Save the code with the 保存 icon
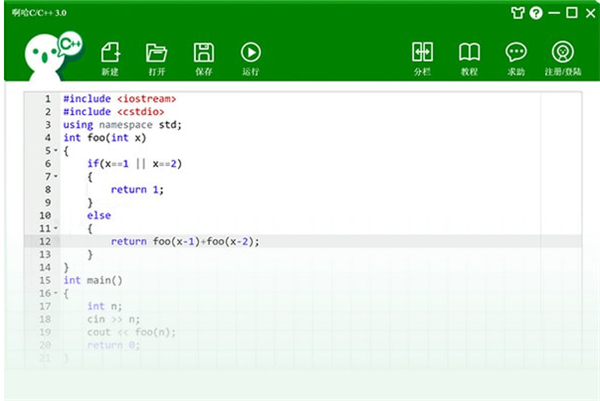 point(203,57)
